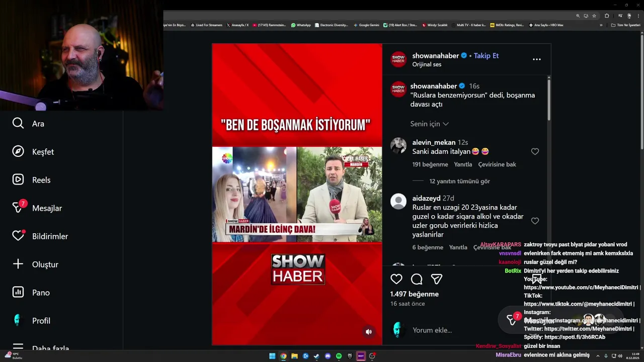Click the Show Haber video thumbnail
The image size is (644, 362).
tap(297, 194)
